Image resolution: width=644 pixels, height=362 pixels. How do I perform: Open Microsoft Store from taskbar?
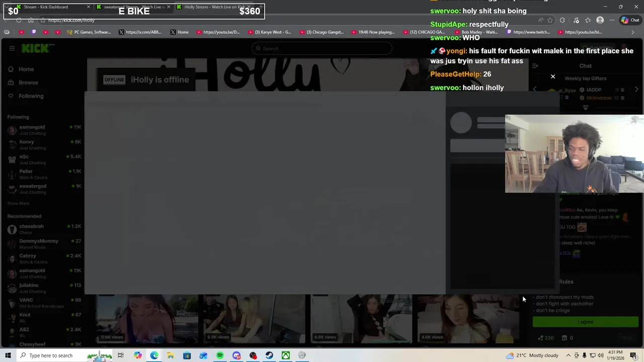pyautogui.click(x=187, y=355)
